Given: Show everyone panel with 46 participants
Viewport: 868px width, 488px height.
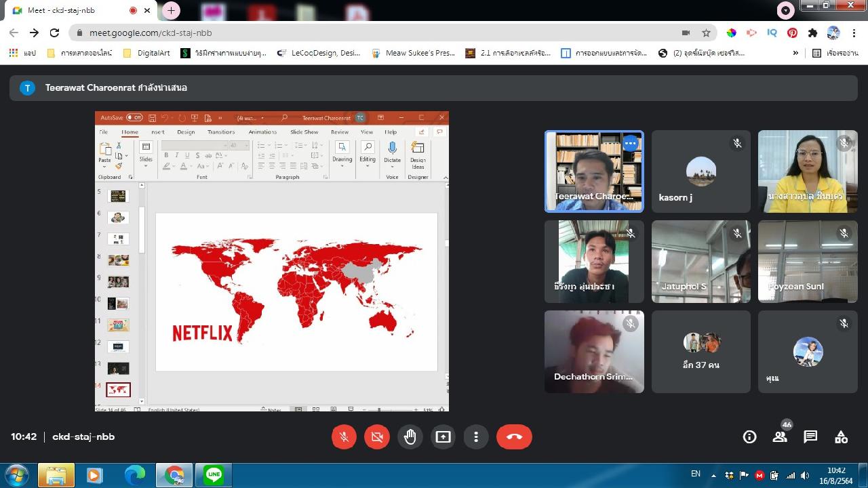Looking at the screenshot, I should click(x=781, y=437).
